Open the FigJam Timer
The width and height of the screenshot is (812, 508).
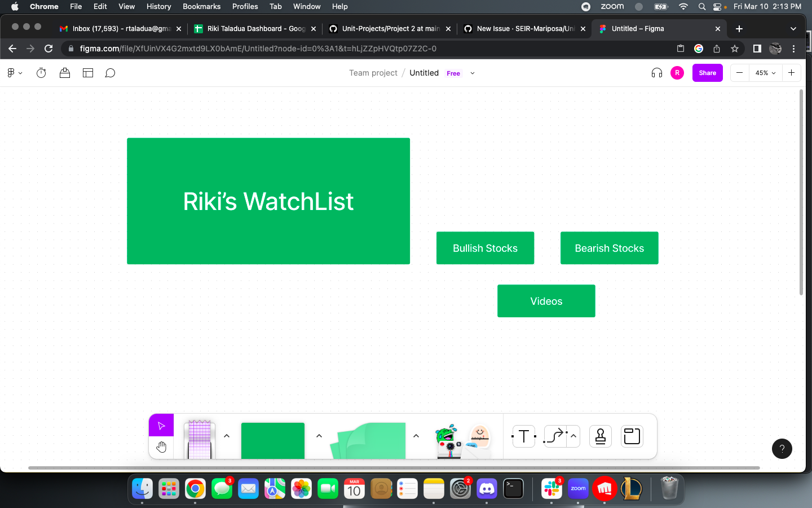(41, 73)
